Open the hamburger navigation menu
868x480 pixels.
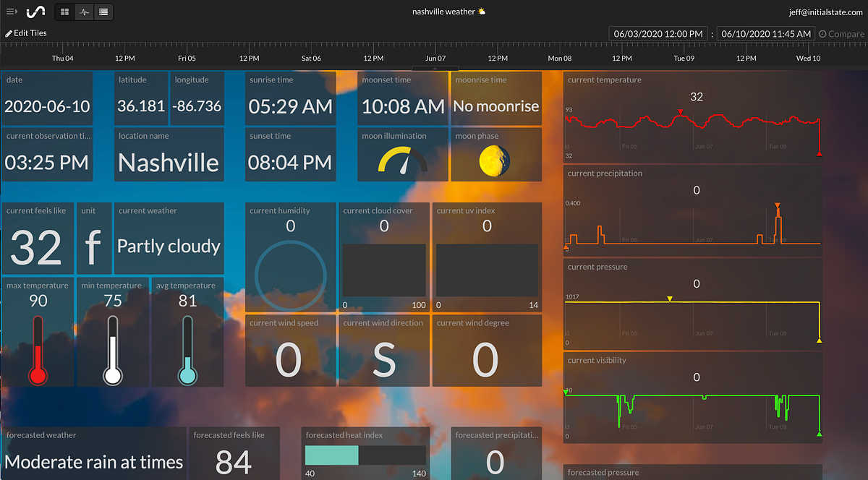pos(9,12)
